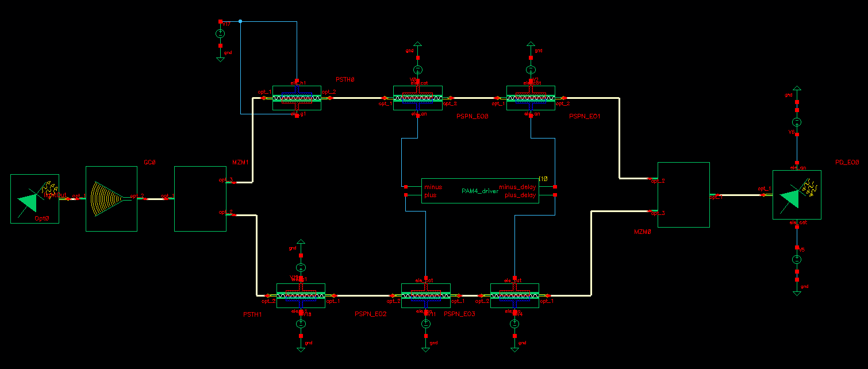The width and height of the screenshot is (868, 369).
Task: Select the MZM1 splitter block
Action: coord(200,199)
